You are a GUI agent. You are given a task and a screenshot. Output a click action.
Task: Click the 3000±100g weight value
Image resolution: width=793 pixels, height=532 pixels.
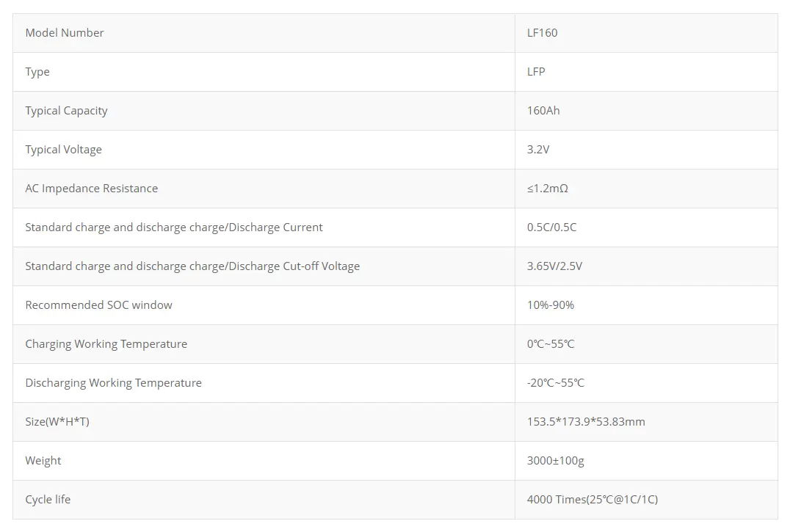(556, 461)
